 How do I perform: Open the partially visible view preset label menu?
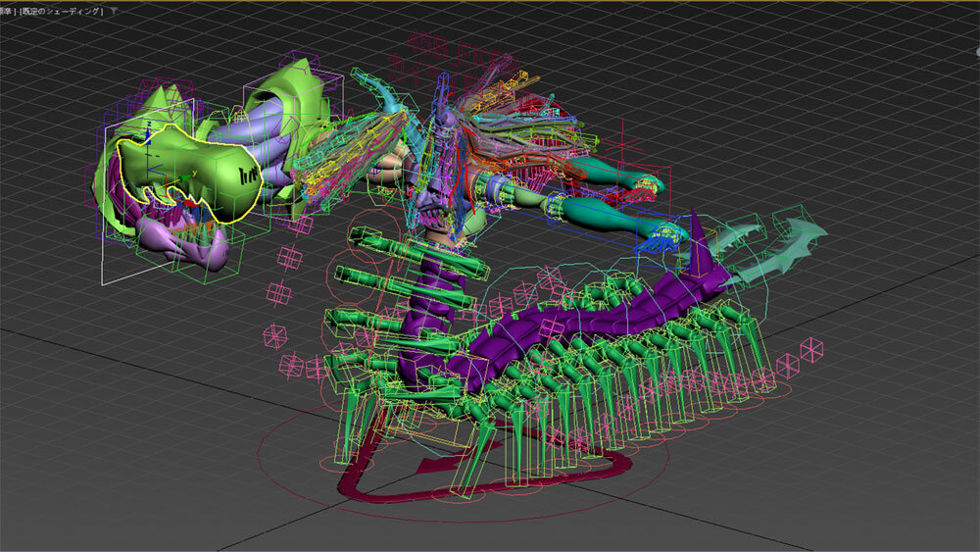click(8, 11)
